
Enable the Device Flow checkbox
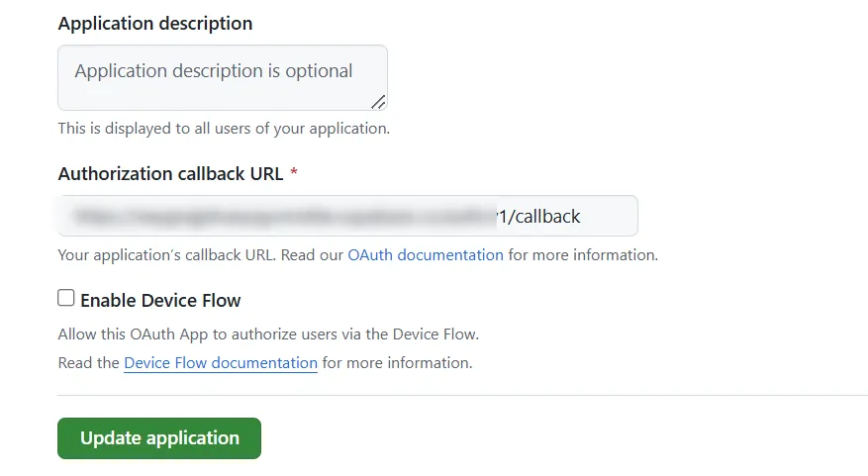pos(66,298)
